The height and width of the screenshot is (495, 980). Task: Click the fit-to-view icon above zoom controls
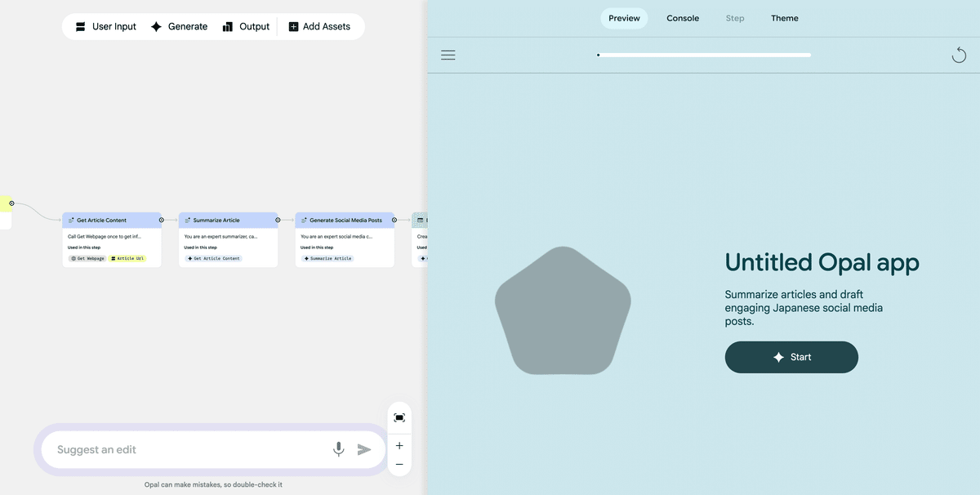click(x=399, y=417)
